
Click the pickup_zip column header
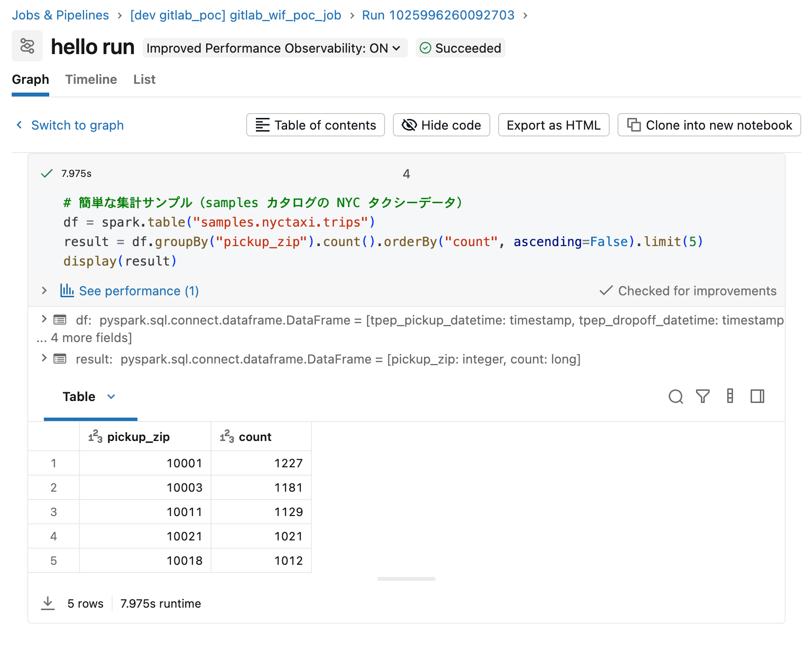145,437
